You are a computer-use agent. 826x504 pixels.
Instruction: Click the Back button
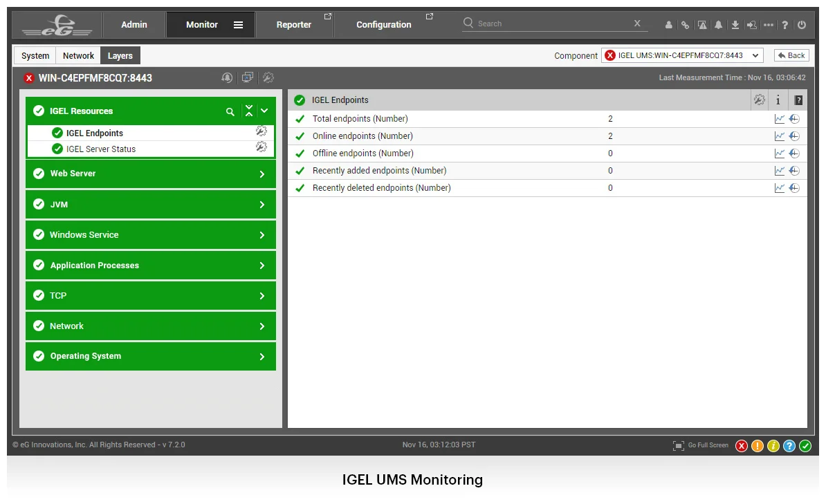[x=791, y=55]
